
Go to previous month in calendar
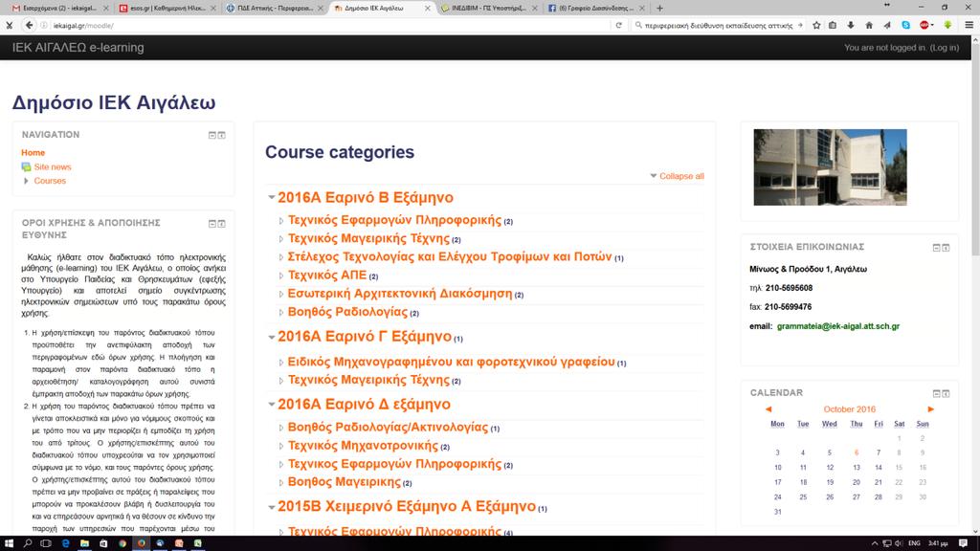pos(768,409)
